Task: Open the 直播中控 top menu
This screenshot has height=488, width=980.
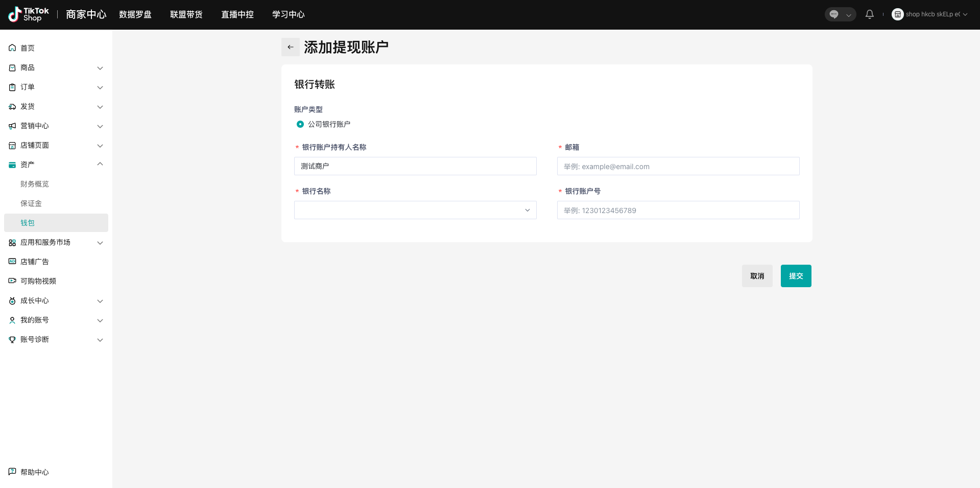Action: [x=237, y=14]
